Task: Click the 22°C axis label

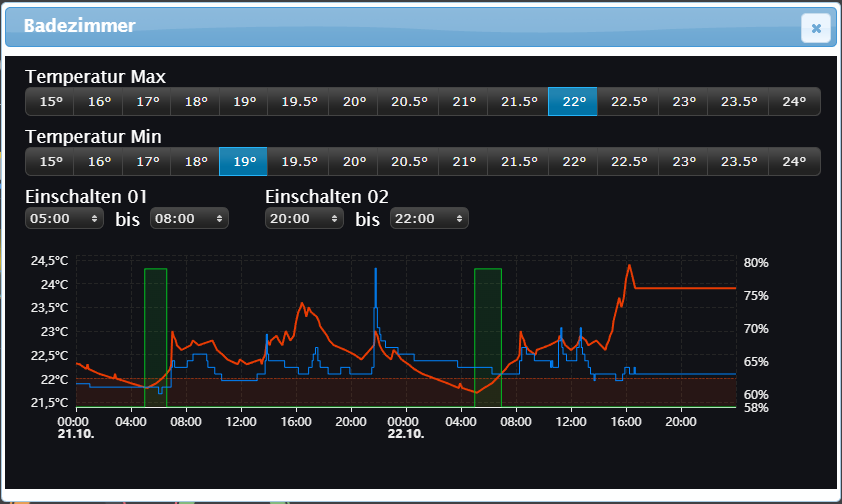Action: pyautogui.click(x=54, y=379)
